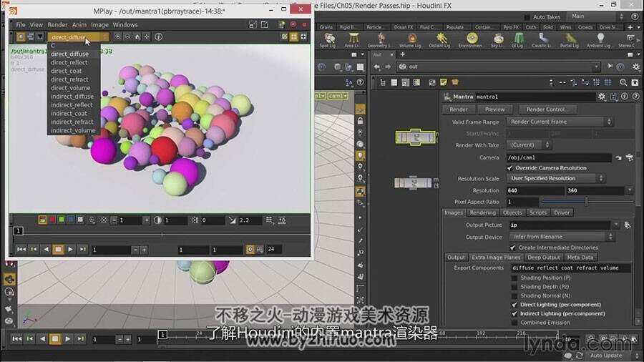Screen dimensions: 644x362
Task: Switch to the Deep Output tab
Action: [x=543, y=258]
